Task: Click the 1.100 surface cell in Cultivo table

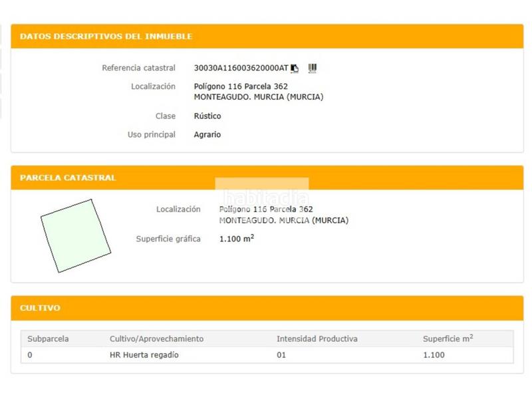Action: pos(434,355)
